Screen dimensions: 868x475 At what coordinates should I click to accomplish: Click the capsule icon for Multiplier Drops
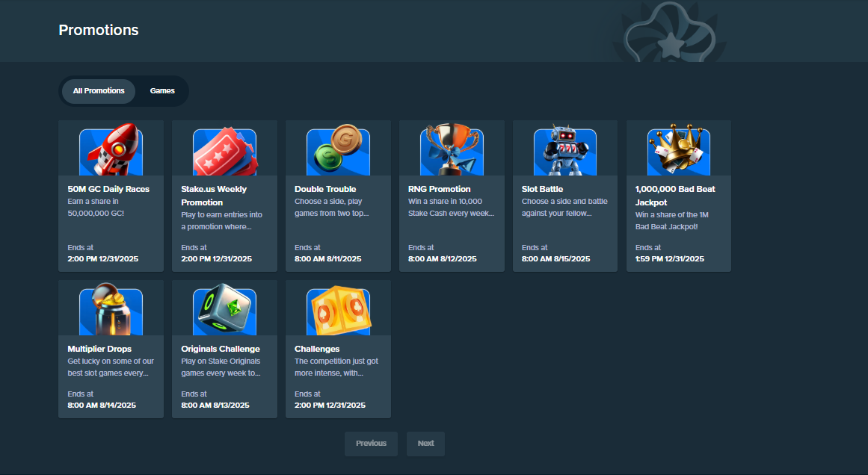pos(111,310)
